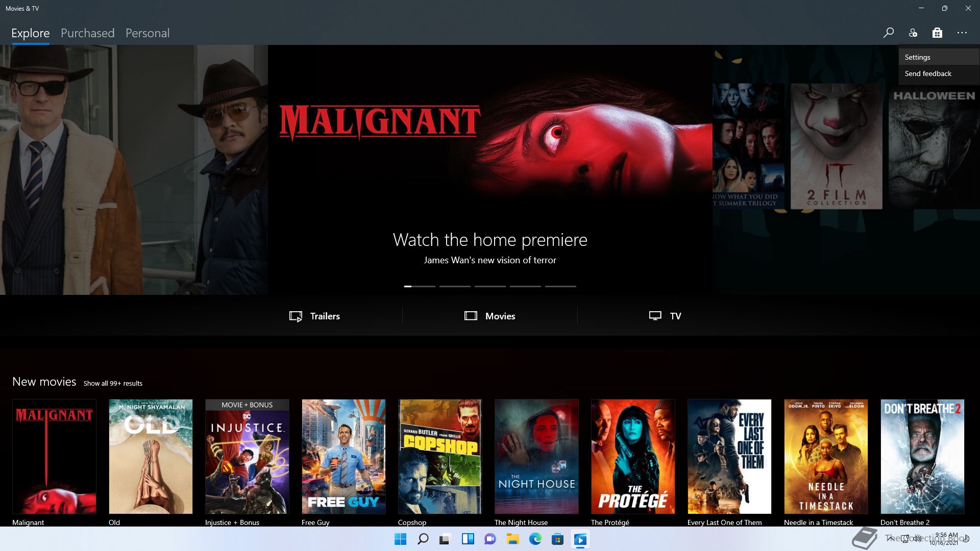This screenshot has width=980, height=551.
Task: Open Needle in a Timestack poster
Action: 826,457
